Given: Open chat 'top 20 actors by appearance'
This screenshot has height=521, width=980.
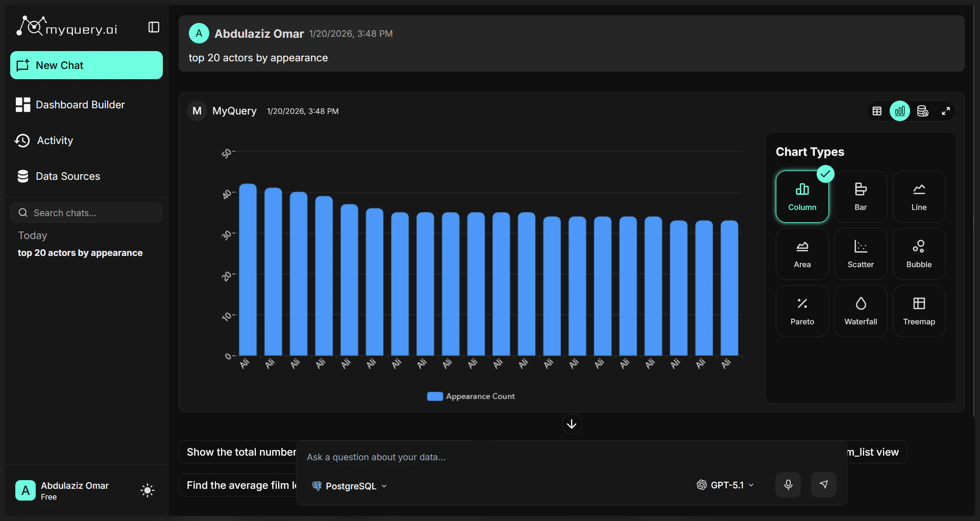Looking at the screenshot, I should (x=80, y=253).
